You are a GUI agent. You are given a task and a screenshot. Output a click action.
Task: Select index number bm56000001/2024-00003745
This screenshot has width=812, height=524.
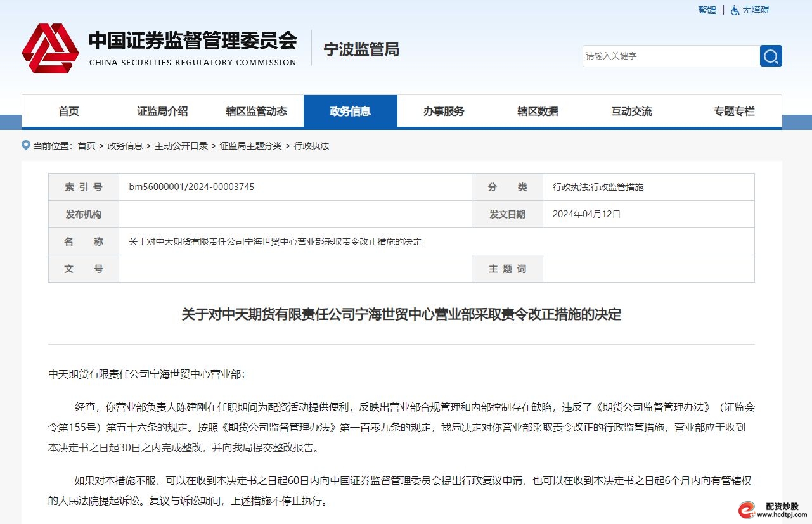coord(191,187)
